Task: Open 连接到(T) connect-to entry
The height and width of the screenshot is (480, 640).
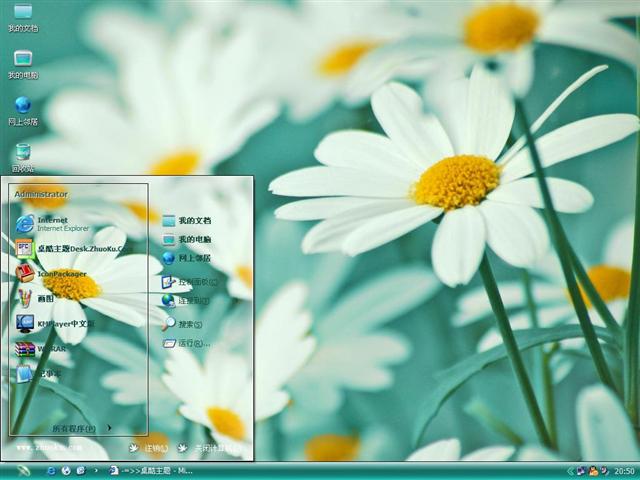Action: (x=186, y=301)
